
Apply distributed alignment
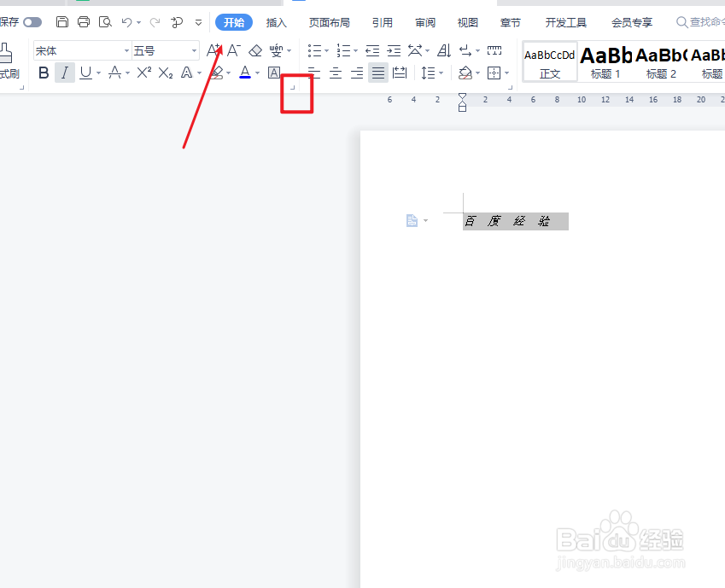[400, 73]
